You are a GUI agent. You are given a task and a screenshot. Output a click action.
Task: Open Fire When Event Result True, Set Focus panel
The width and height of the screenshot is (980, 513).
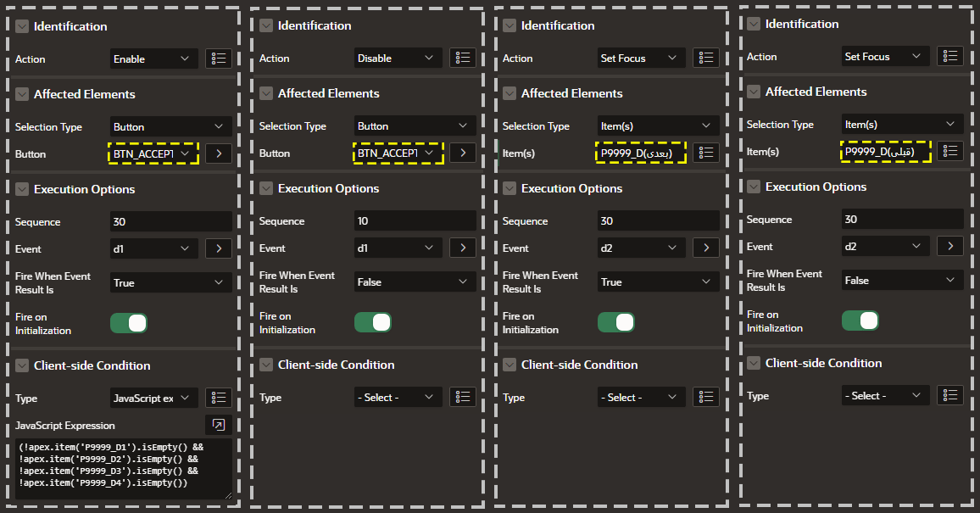point(658,282)
